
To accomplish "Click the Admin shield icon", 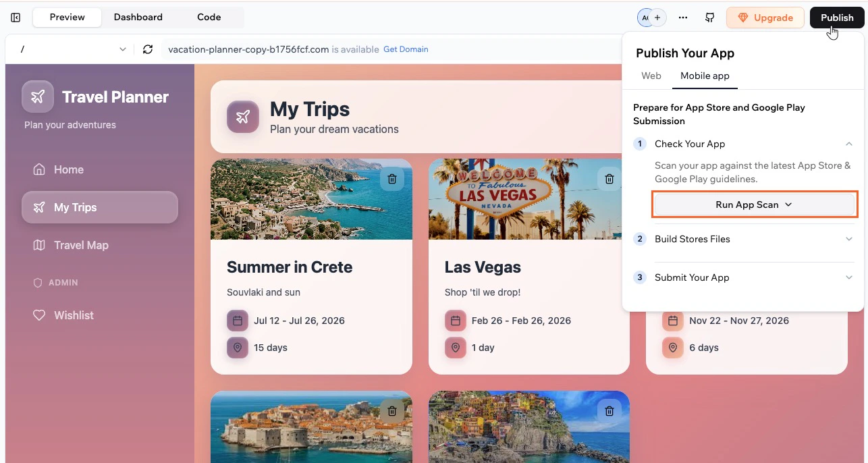I will click(38, 283).
